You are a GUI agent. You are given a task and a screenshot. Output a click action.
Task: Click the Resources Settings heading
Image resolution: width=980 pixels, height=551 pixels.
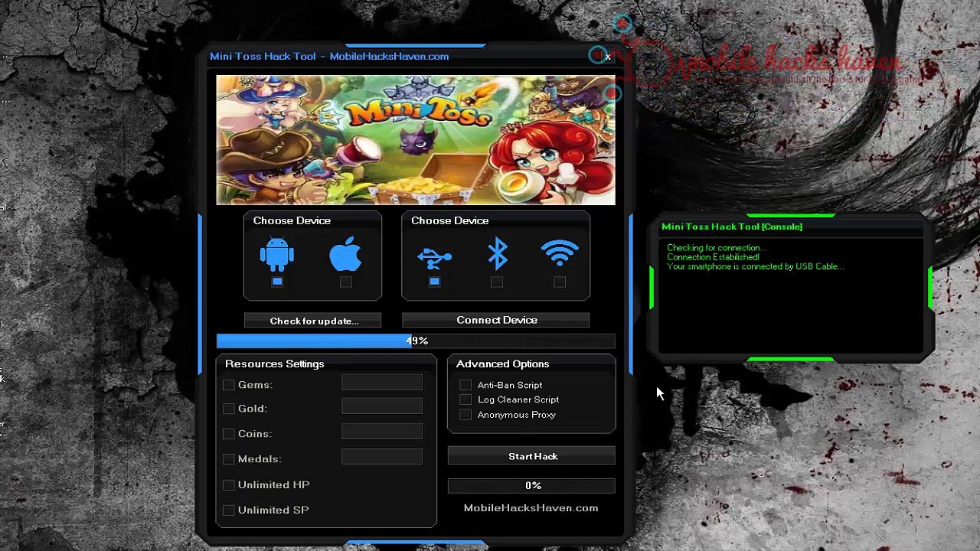click(x=275, y=364)
